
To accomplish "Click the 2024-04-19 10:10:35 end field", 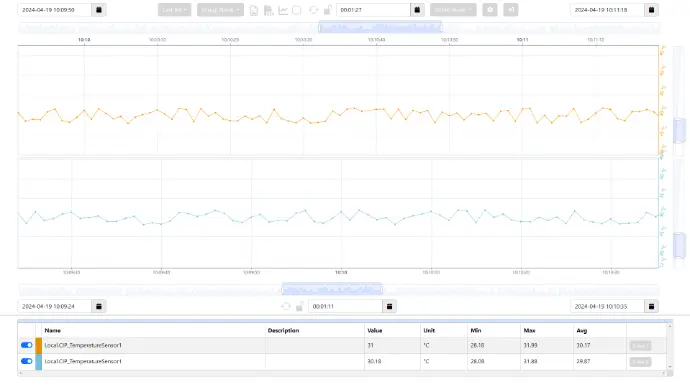I will (x=607, y=306).
